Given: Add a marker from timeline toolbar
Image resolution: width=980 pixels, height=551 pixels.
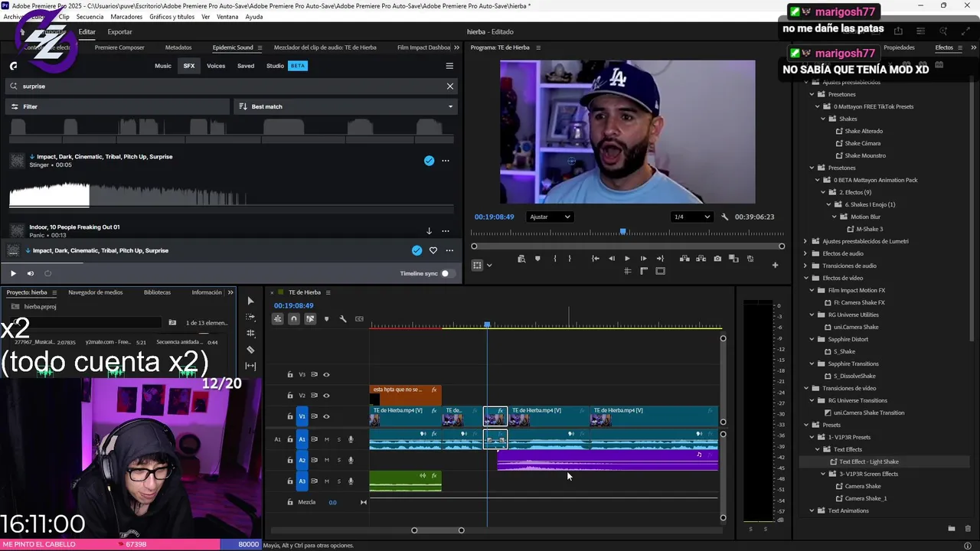Looking at the screenshot, I should pyautogui.click(x=327, y=319).
